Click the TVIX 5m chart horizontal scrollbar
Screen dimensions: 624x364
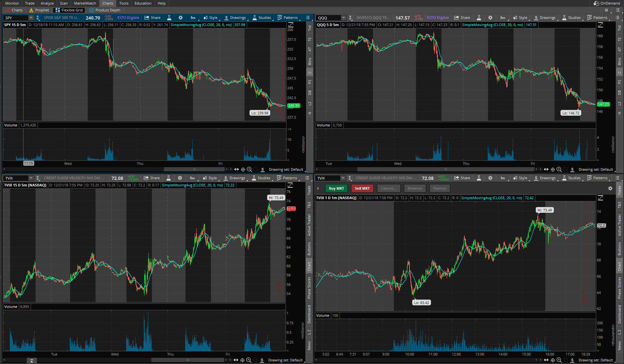(x=187, y=360)
